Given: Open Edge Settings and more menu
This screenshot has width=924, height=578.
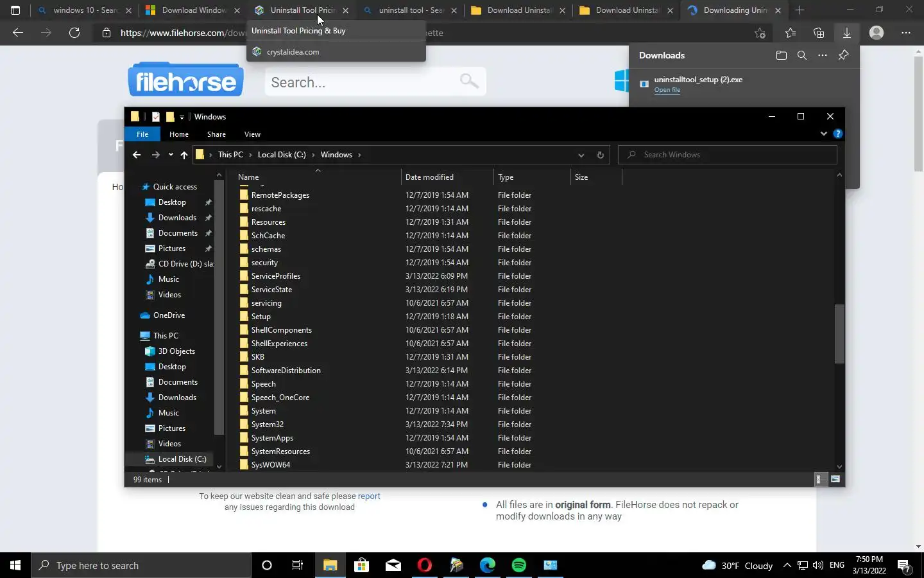Looking at the screenshot, I should [905, 33].
